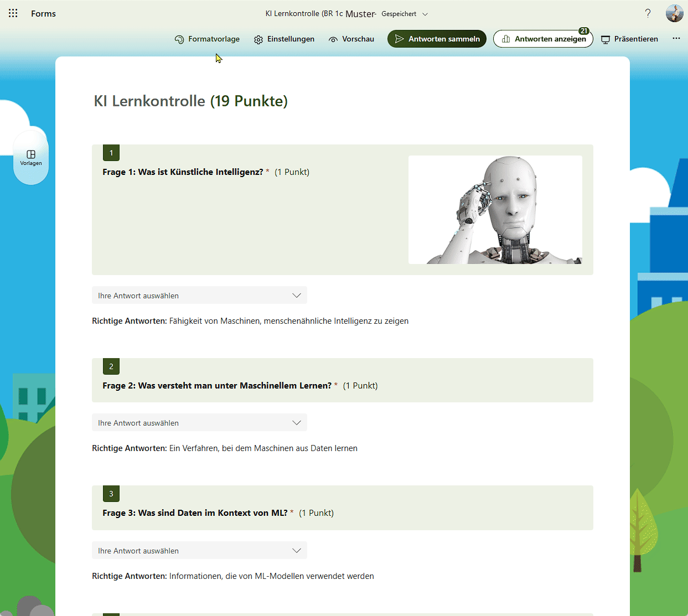Click the robot image in Frage 1
688x616 pixels.
click(495, 210)
